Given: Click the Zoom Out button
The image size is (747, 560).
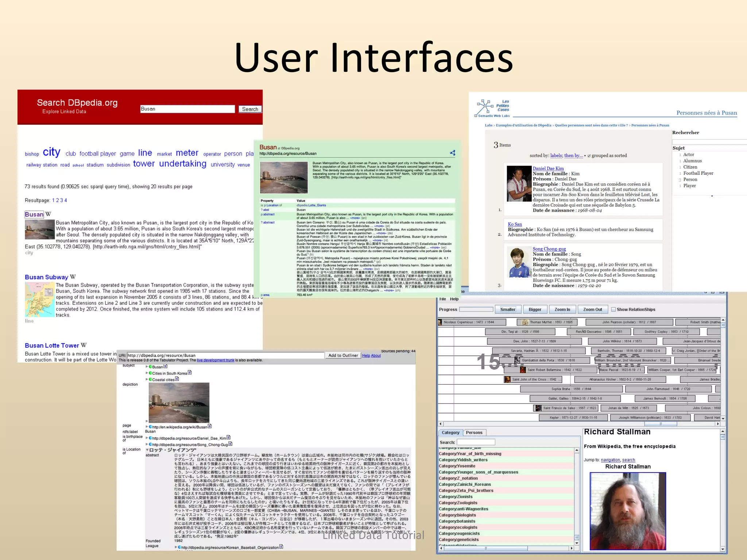Looking at the screenshot, I should point(592,310).
